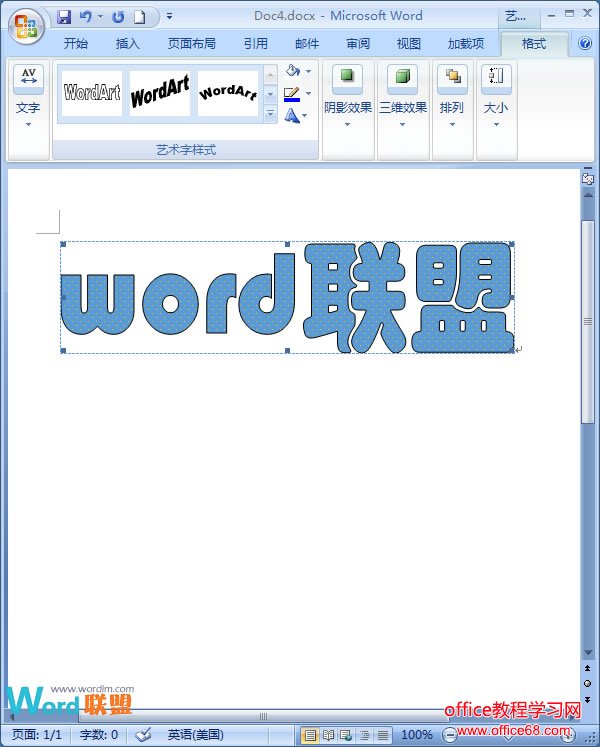600x747 pixels.
Task: Expand the 文字 group dropdown
Action: (28, 125)
